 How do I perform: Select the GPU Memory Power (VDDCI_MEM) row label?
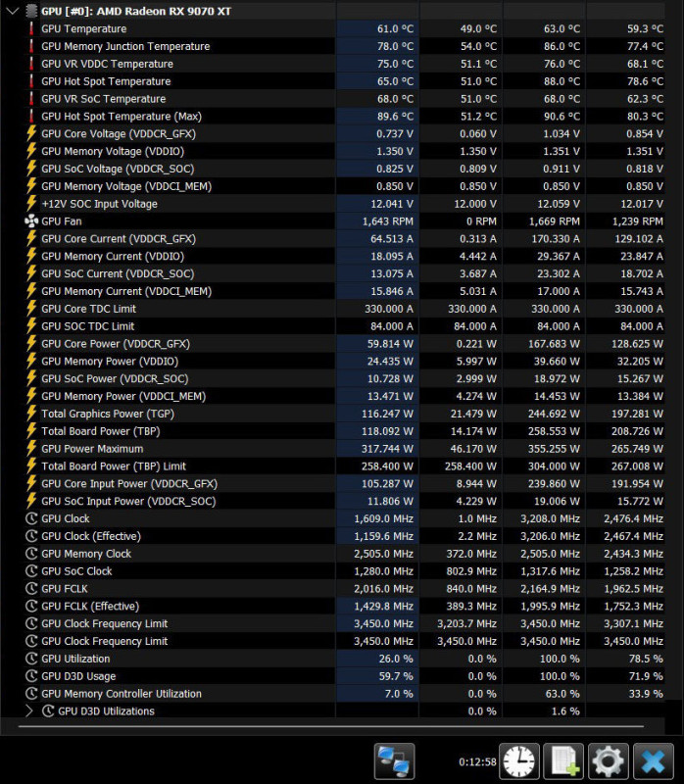point(123,396)
